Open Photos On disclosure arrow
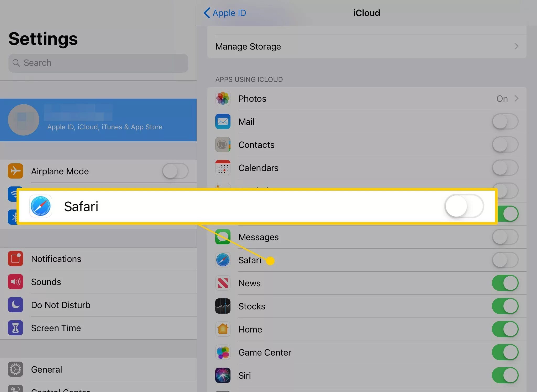 point(516,99)
